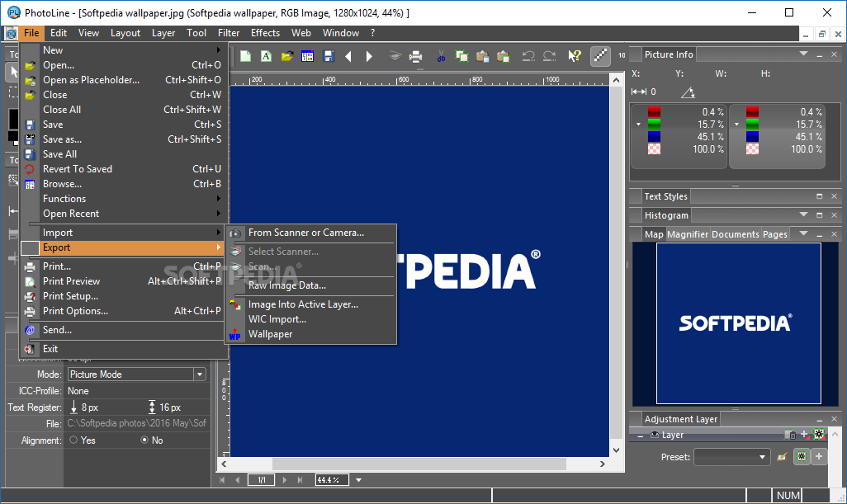Click the gear icon in Layer row
This screenshot has height=504, width=847.
[x=819, y=434]
